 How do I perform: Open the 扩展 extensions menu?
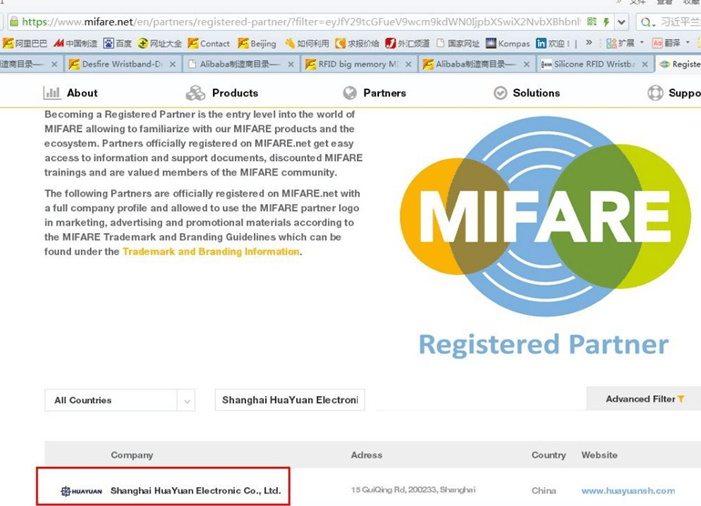tap(625, 43)
